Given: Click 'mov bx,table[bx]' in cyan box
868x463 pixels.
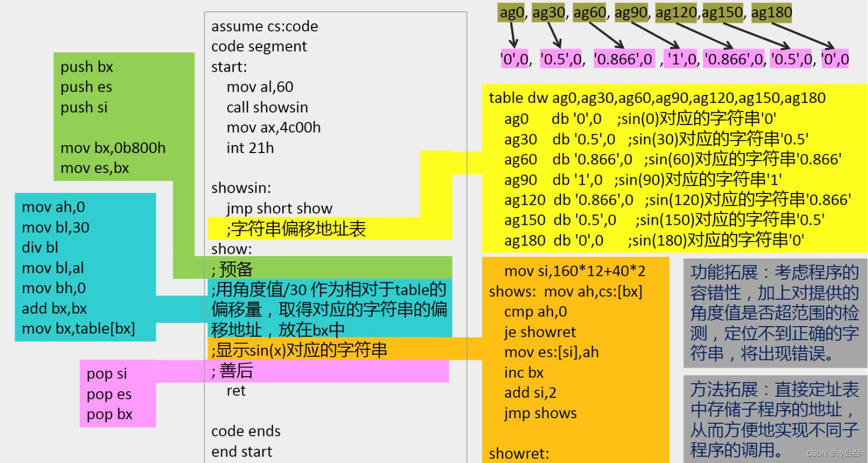Looking at the screenshot, I should coord(79,329).
